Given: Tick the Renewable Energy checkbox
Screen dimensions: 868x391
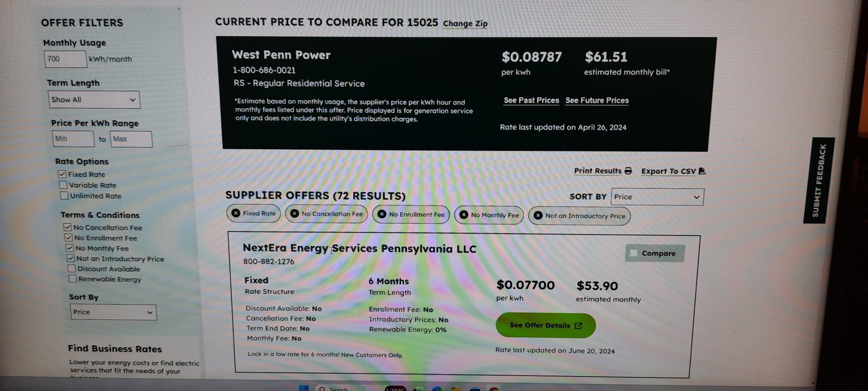Looking at the screenshot, I should coord(73,279).
